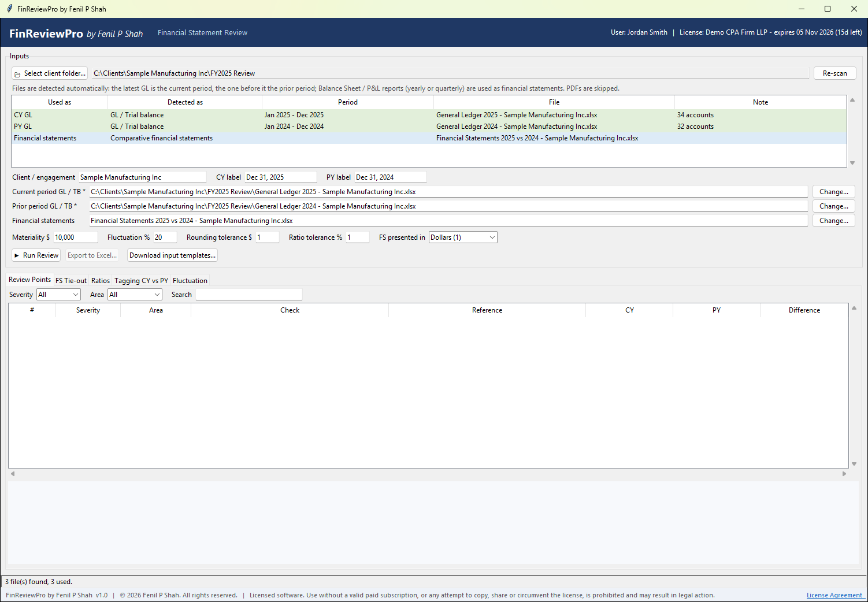
Task: Click the Ratio tolerance % field
Action: pos(358,237)
